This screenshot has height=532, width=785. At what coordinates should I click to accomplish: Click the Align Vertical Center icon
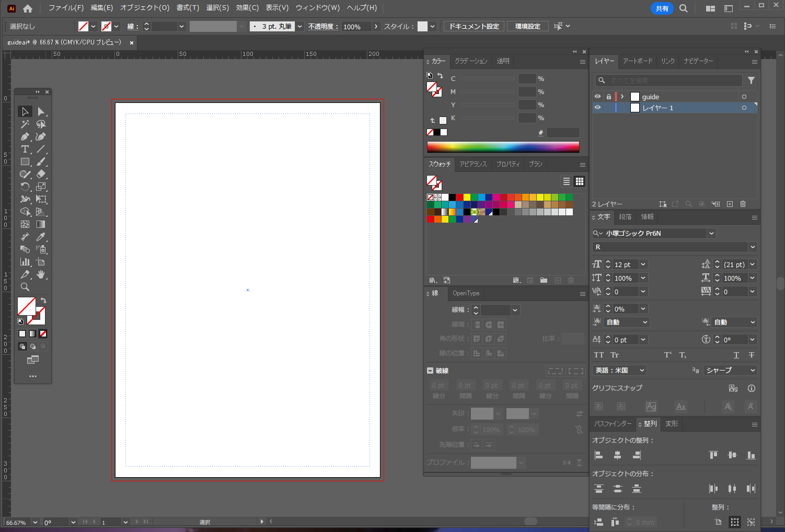click(732, 455)
